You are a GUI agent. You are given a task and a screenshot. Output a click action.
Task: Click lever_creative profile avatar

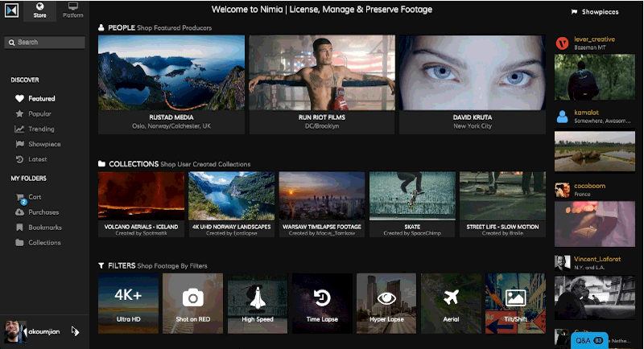click(562, 43)
